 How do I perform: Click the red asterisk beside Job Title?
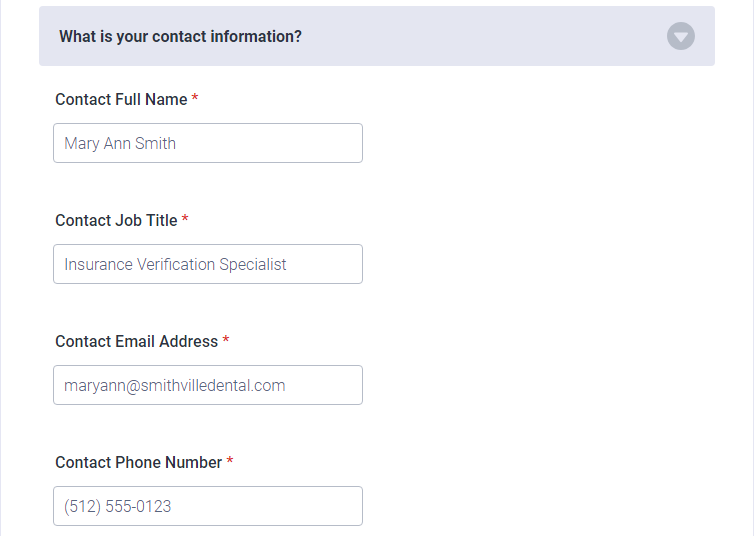[185, 219]
